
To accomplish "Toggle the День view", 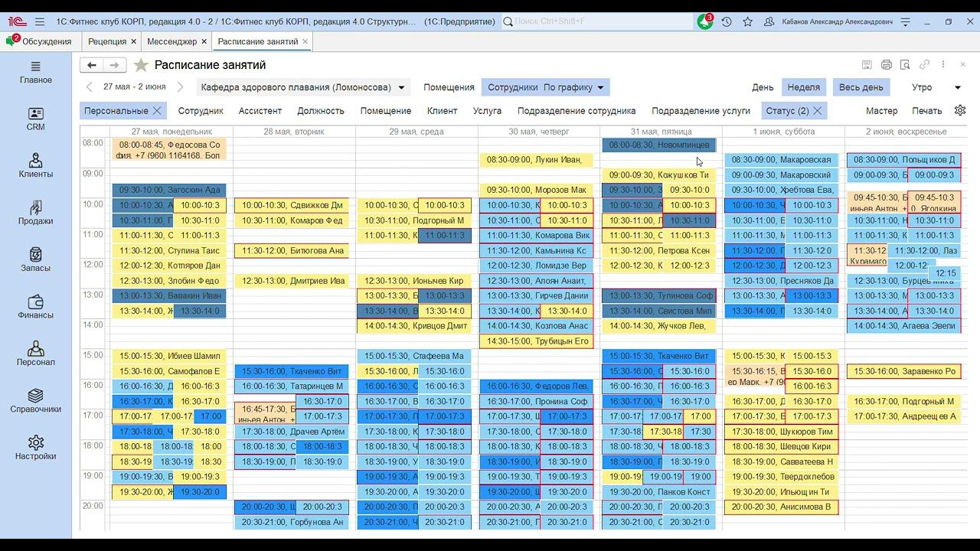I will (763, 87).
